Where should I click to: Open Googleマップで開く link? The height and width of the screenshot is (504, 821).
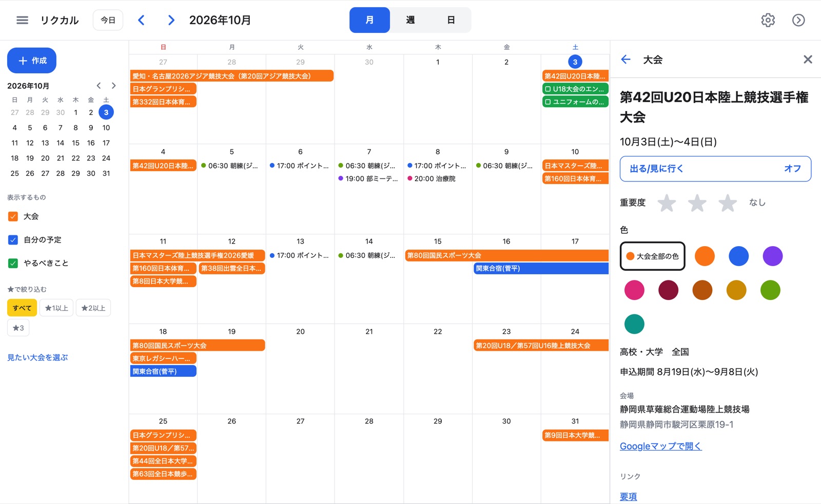click(660, 446)
